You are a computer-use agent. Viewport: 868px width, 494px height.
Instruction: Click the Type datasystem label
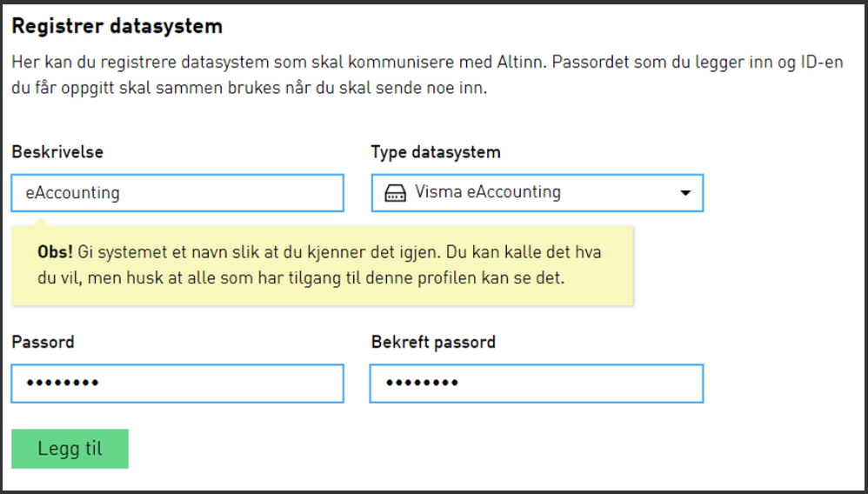pos(436,152)
